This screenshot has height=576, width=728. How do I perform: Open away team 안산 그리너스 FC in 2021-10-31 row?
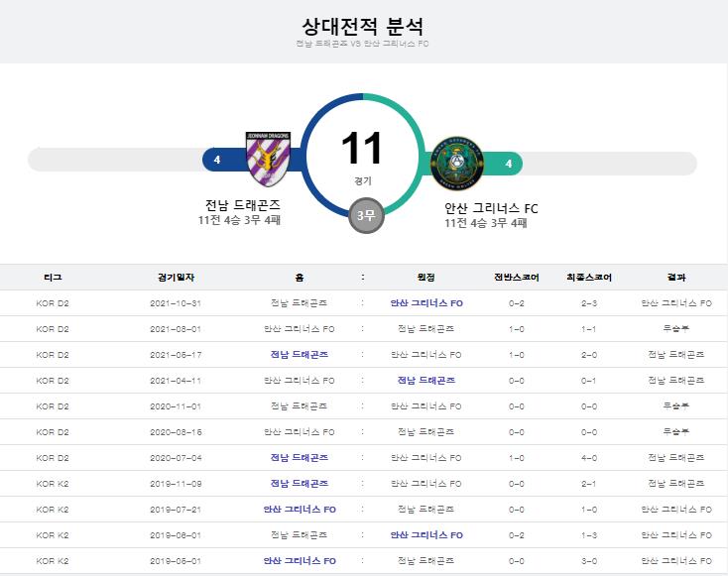point(426,303)
